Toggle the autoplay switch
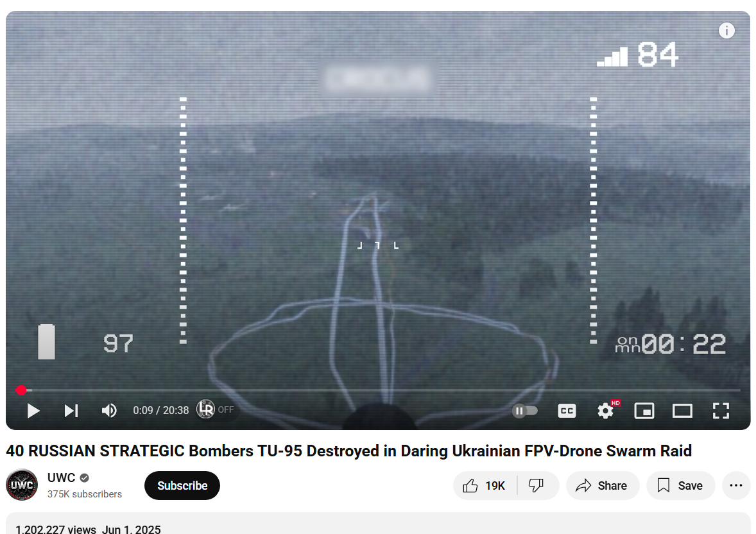 tap(524, 411)
